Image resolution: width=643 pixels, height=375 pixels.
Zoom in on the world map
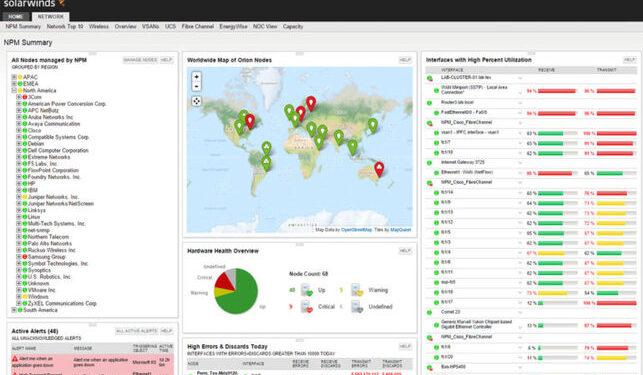[x=196, y=77]
